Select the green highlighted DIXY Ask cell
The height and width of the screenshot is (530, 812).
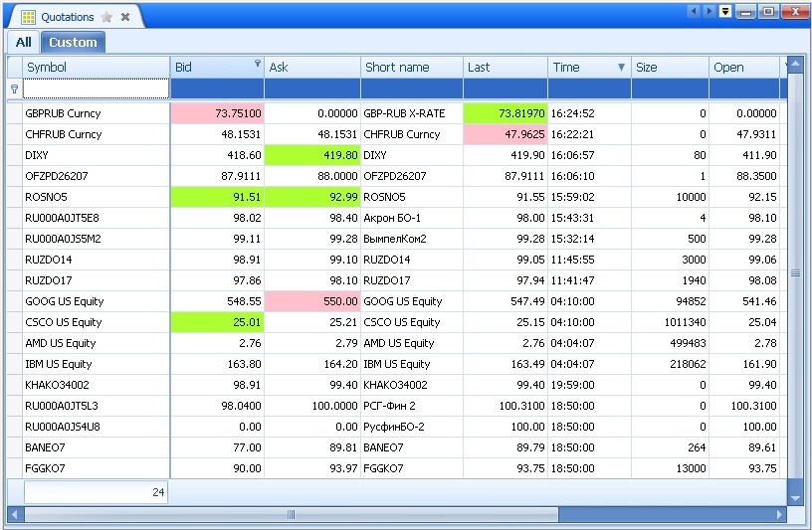tap(312, 155)
